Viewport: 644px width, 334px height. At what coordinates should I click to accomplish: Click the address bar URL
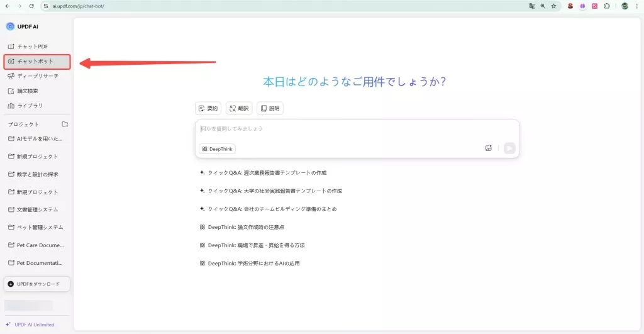(x=78, y=6)
